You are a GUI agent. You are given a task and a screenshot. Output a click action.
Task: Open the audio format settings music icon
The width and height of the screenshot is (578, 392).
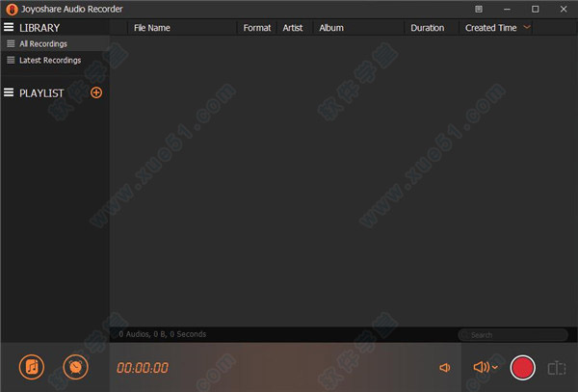[x=32, y=367]
